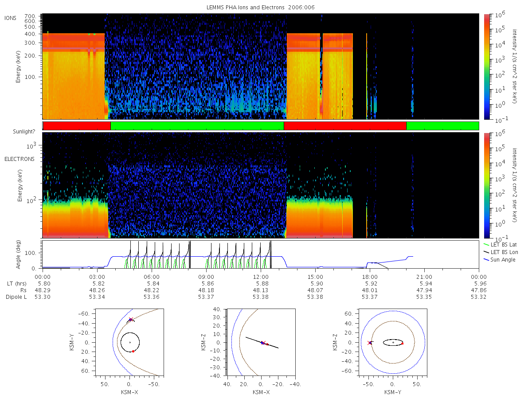Click the Dipole L value 53.32
Screen dimensions: 532x399
[479, 297]
